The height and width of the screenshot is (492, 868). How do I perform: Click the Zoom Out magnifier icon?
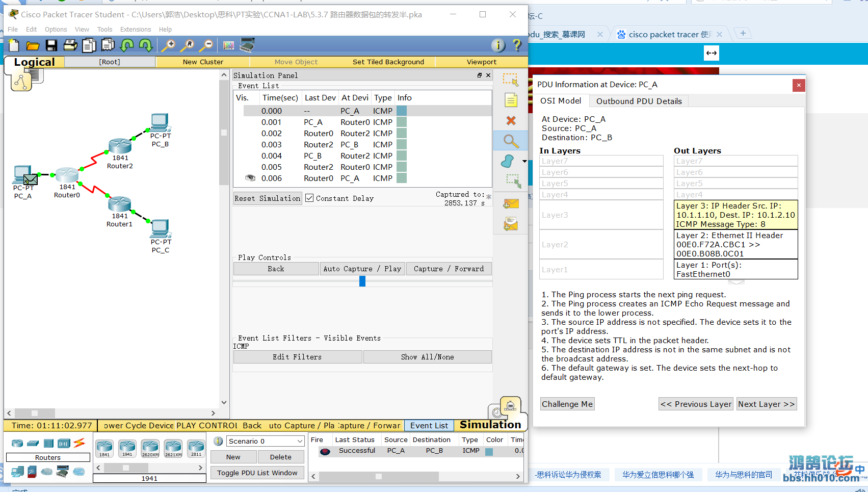(x=206, y=46)
